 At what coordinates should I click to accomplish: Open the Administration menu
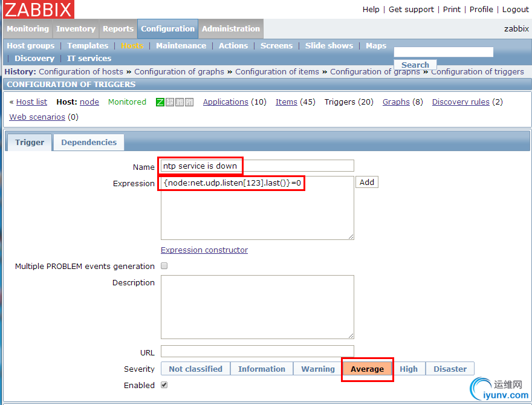click(x=231, y=29)
